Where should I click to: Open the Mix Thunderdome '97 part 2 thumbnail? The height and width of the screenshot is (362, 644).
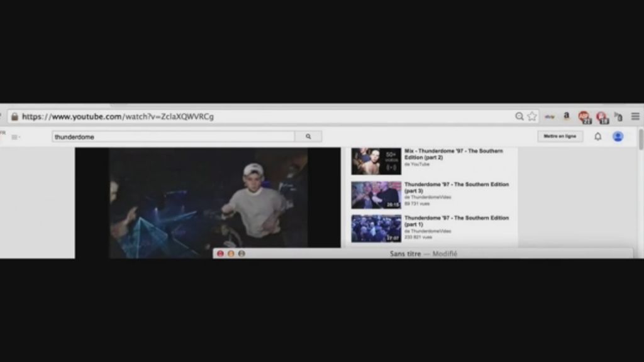click(376, 162)
